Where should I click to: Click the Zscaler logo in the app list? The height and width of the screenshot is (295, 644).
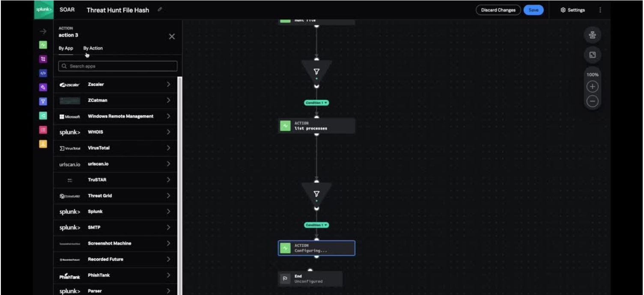point(69,85)
